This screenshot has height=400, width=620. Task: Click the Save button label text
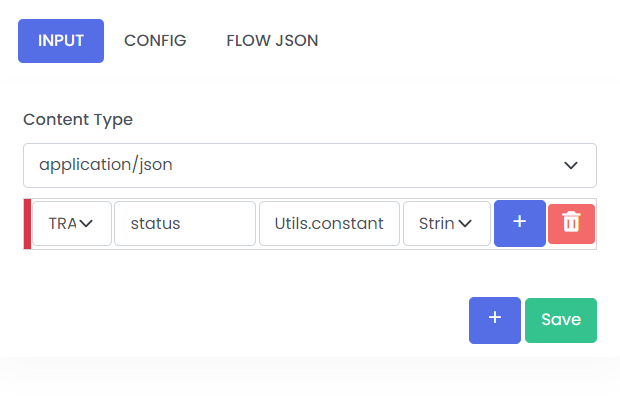[x=561, y=319]
